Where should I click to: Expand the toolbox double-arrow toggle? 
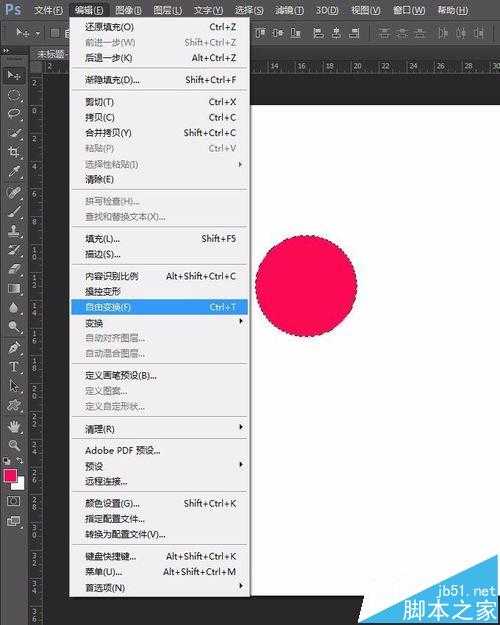click(x=6, y=51)
